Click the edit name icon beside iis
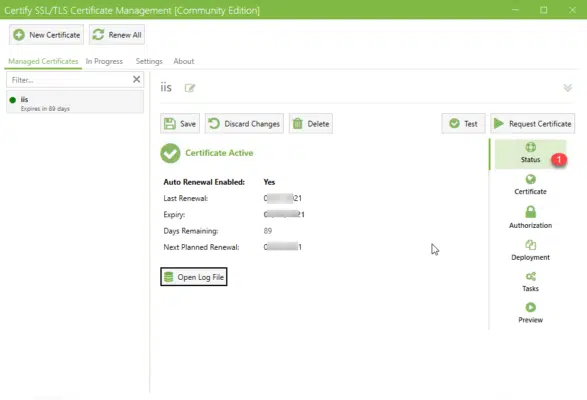Viewport: 587px width, 400px height. pyautogui.click(x=190, y=88)
